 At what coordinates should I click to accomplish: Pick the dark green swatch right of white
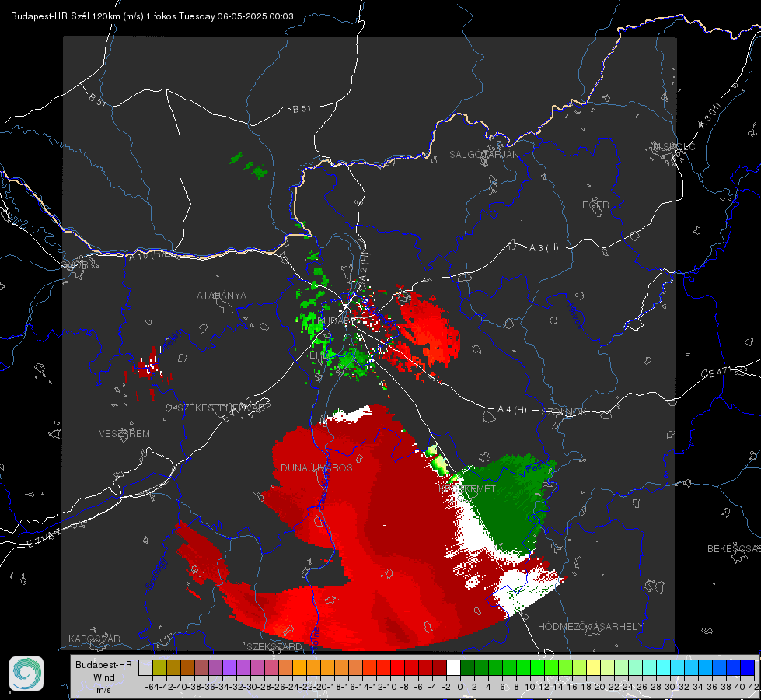coord(467,668)
